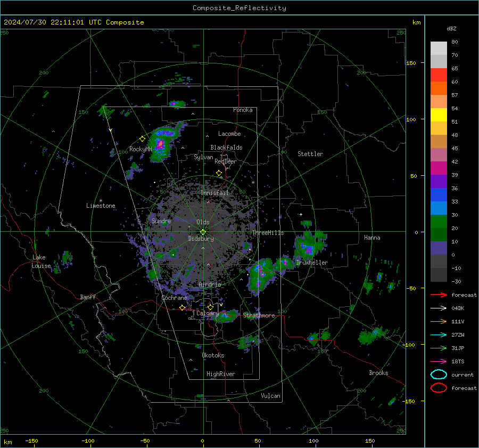Click the Didsbury town label
479x448 pixels.
pyautogui.click(x=201, y=239)
